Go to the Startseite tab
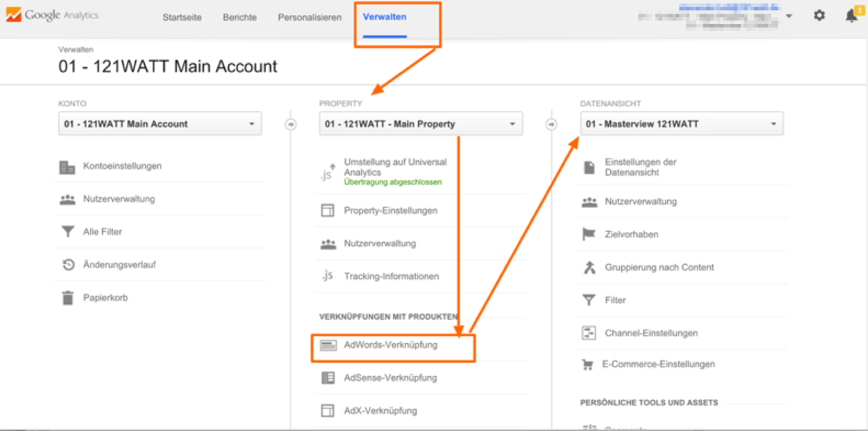Screen dimensions: 868x431 pos(182,18)
